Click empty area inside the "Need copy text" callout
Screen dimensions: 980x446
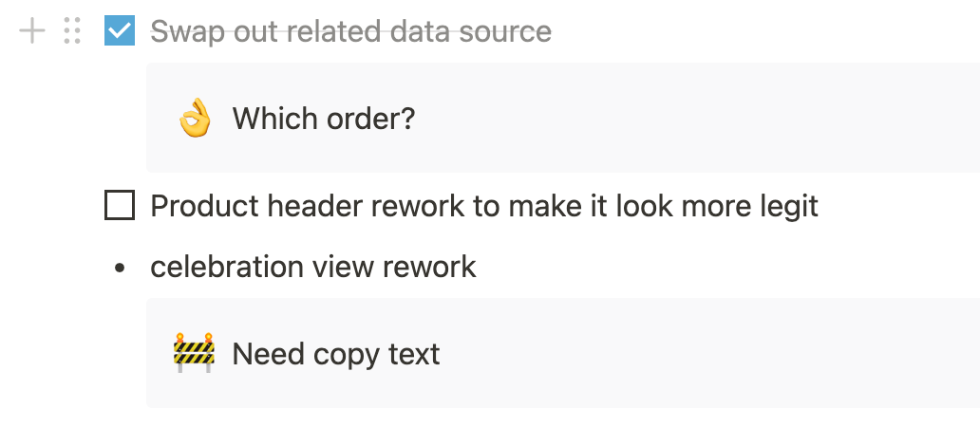click(688, 354)
